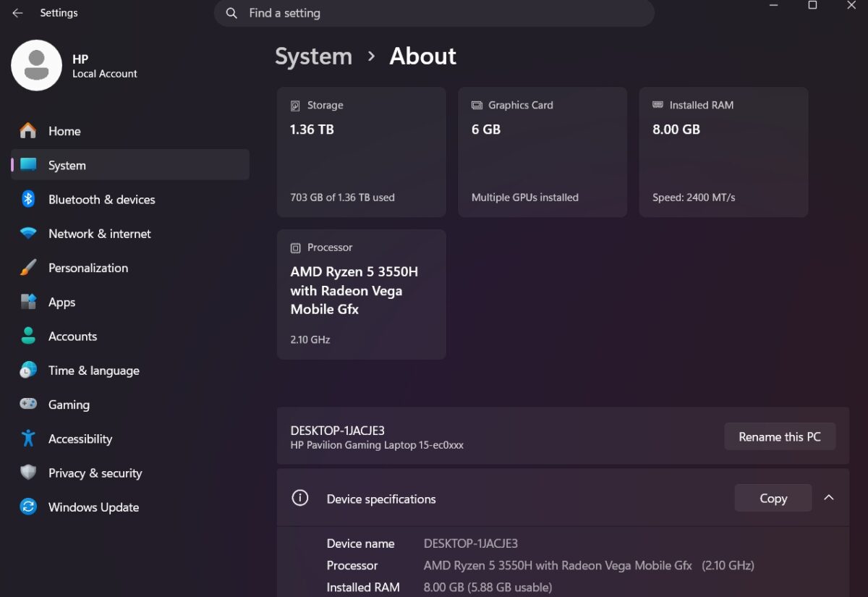Open Accessibility settings

(130, 439)
